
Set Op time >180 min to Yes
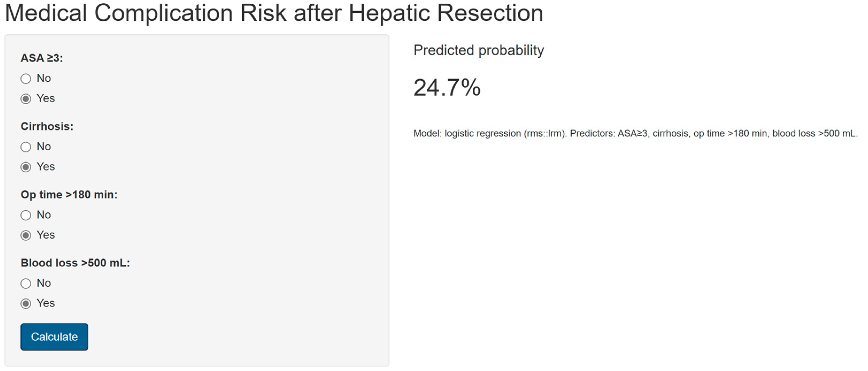(26, 235)
